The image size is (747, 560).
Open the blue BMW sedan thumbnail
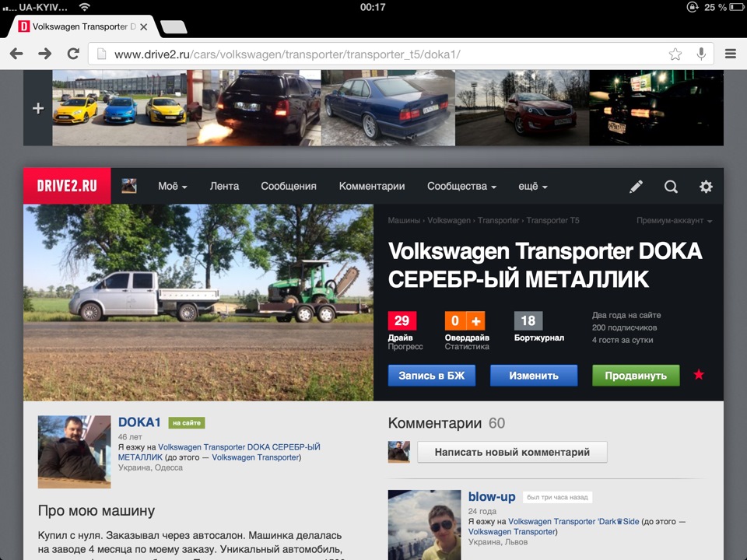tap(388, 107)
